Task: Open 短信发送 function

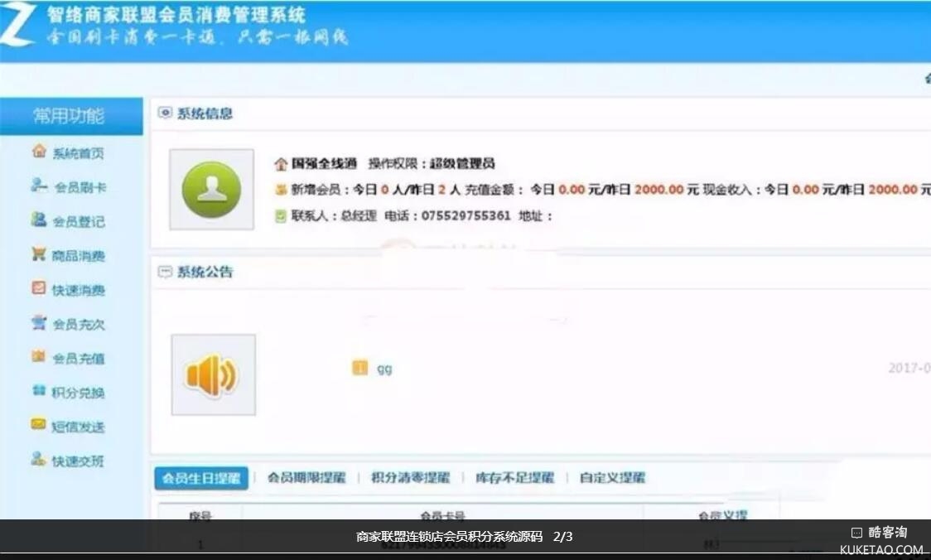Action: pos(79,427)
